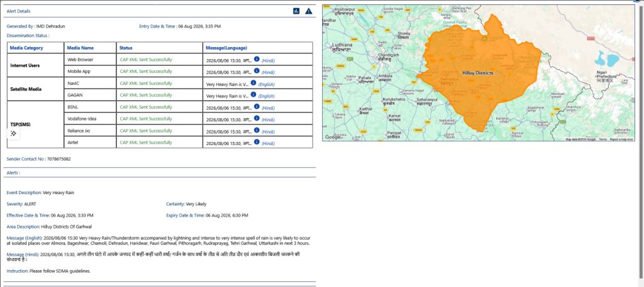Click the (Hindi) link in BSNL row

[x=268, y=108]
